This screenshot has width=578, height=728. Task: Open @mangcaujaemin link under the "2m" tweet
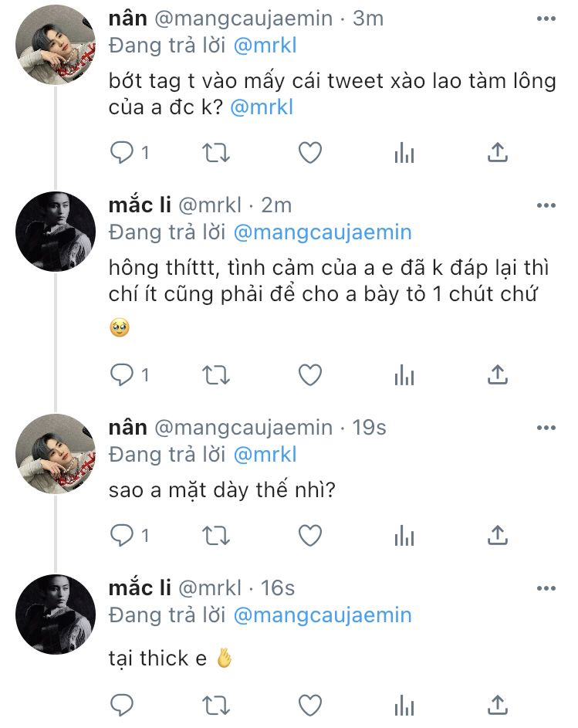[x=323, y=232]
